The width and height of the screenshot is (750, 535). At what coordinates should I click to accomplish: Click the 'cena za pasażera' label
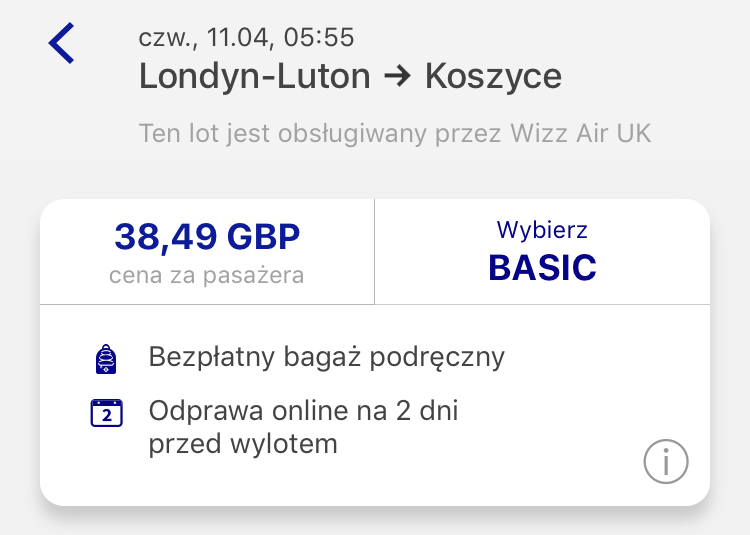(207, 275)
